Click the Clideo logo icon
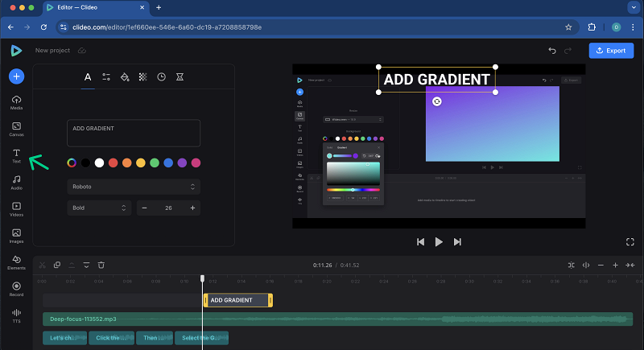The image size is (644, 350). click(x=16, y=51)
